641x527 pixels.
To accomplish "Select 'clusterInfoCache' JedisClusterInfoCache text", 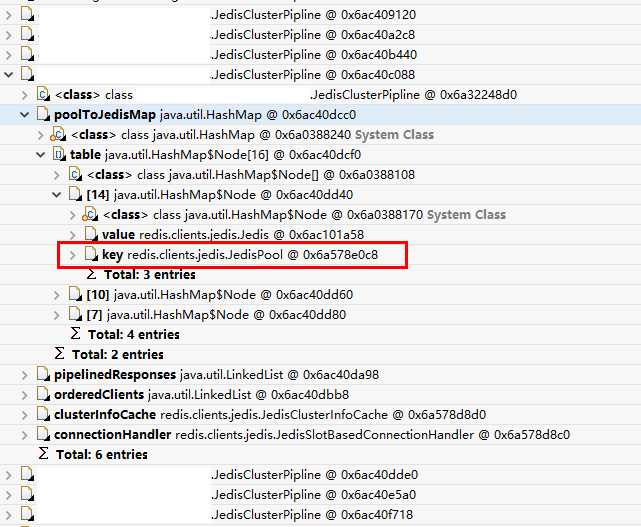I will [x=270, y=415].
